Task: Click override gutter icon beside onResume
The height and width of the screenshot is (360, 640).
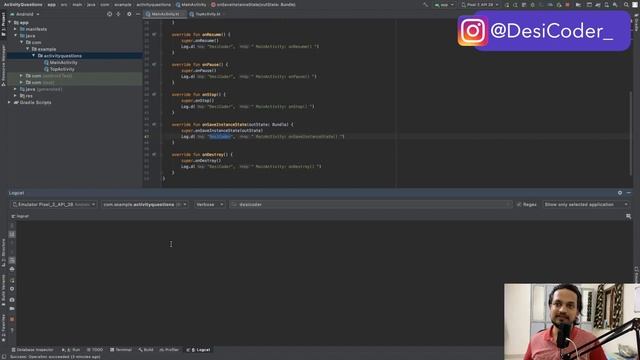Action: pyautogui.click(x=154, y=35)
